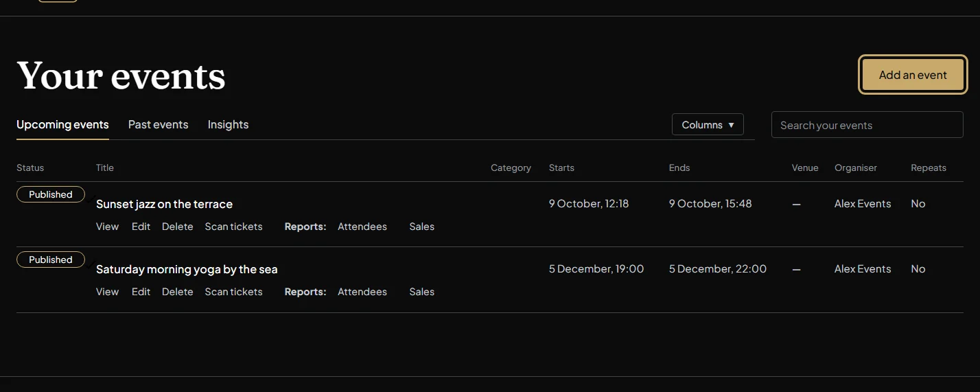Sort by the Starts column header

tap(561, 168)
